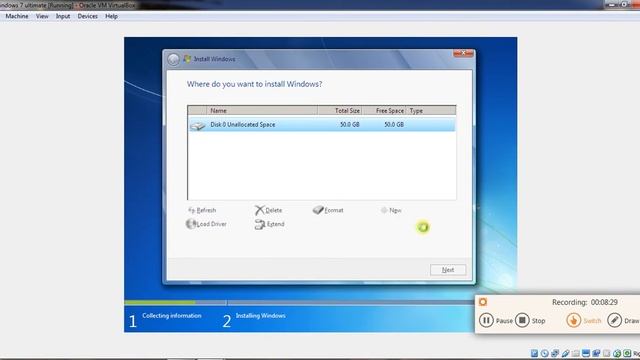
Task: Click the Recording 00:08:29 timer text
Action: (584, 302)
